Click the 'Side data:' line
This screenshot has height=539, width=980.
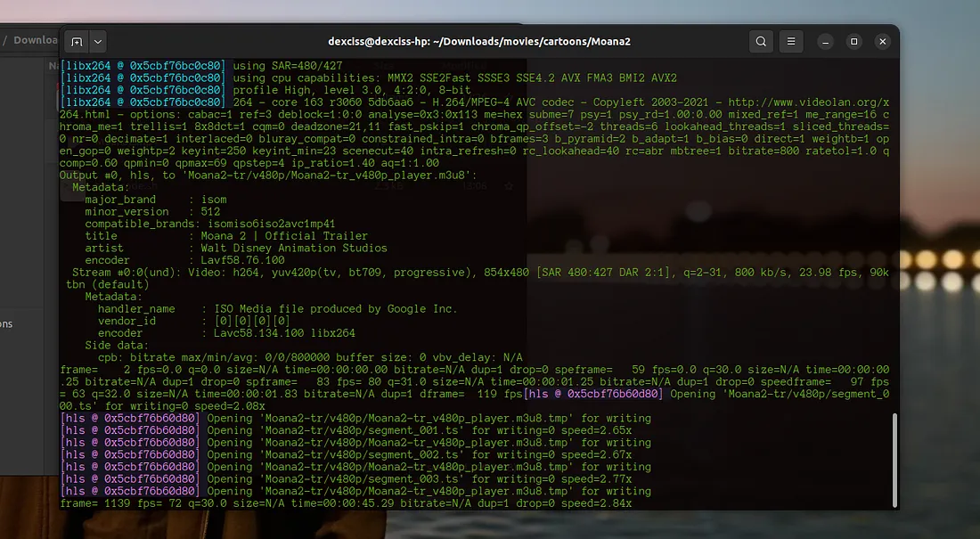[117, 345]
